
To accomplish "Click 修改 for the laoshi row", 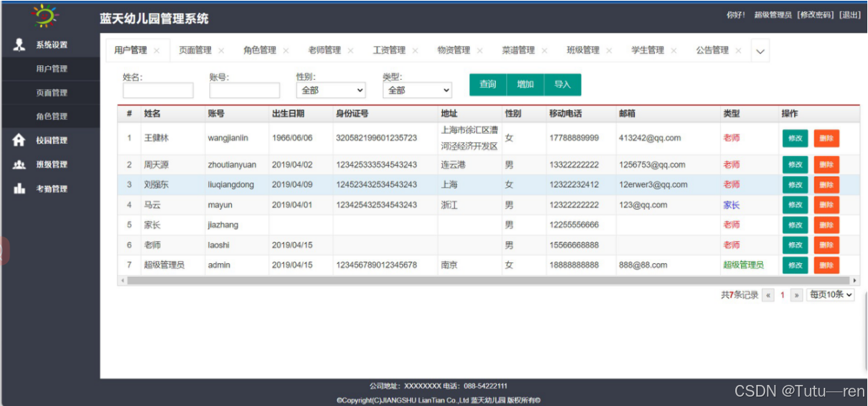I will tap(795, 245).
